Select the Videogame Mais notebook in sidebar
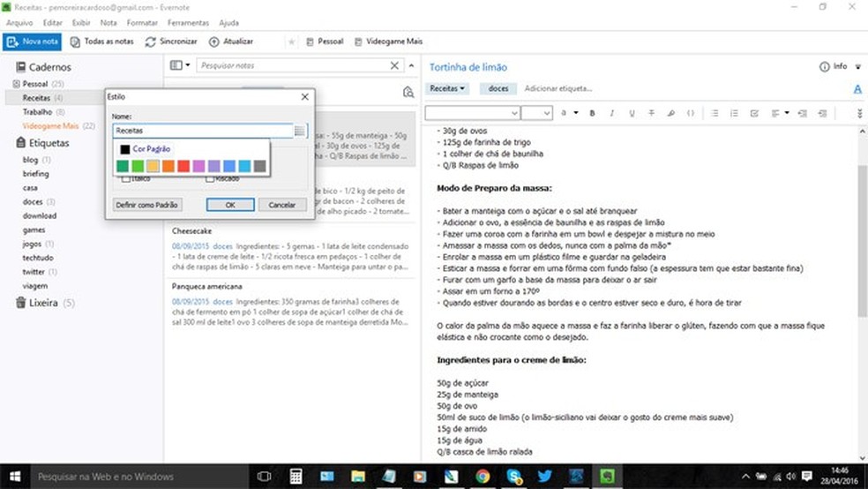Screen dimensions: 868x489 [x=51, y=126]
